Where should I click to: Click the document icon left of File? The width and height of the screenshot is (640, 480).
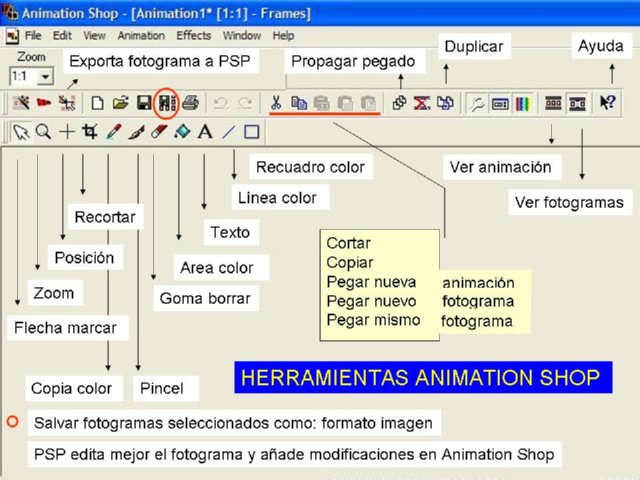(x=13, y=36)
